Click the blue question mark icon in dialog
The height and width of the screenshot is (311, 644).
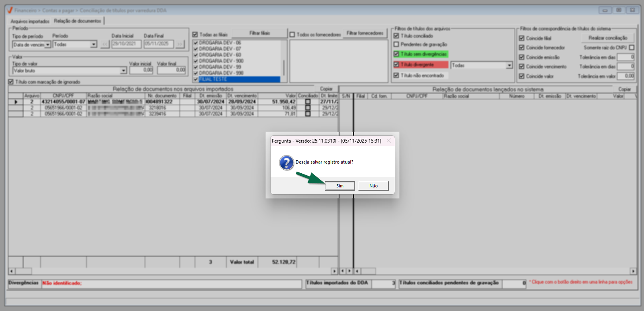point(286,163)
